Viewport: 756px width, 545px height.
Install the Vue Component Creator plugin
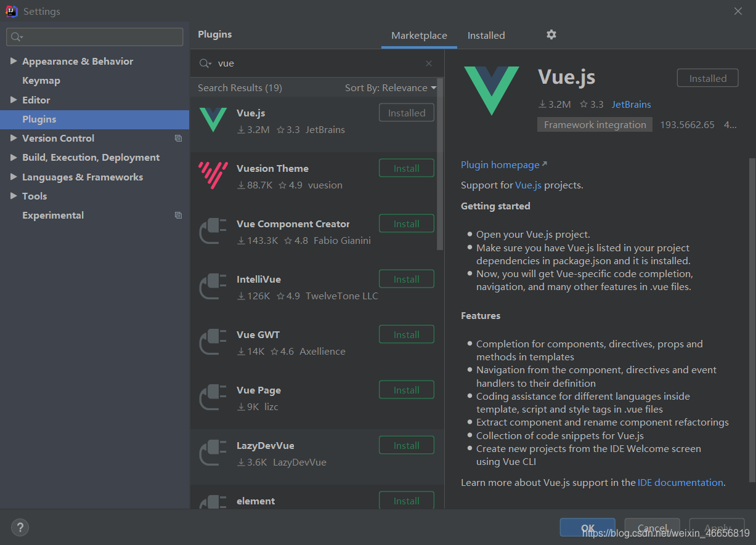point(407,224)
